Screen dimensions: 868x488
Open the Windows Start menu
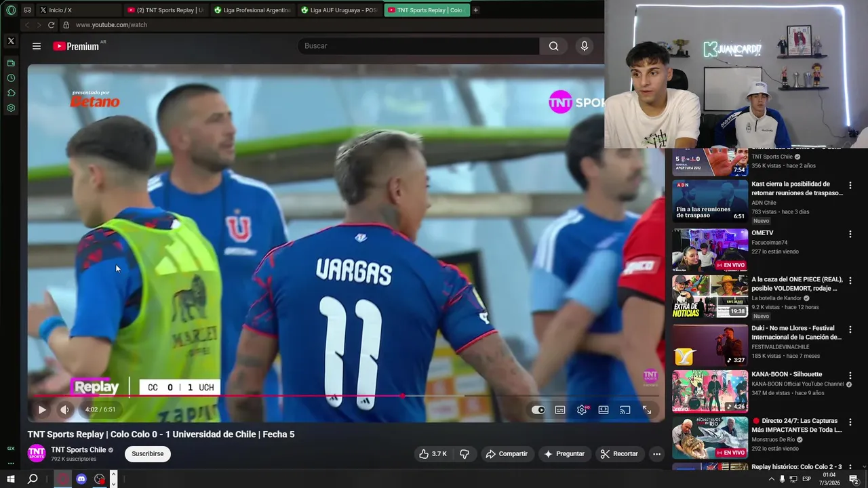click(x=11, y=479)
